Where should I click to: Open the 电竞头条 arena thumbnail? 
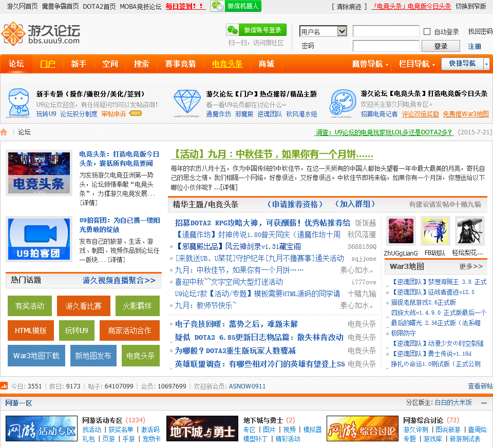click(39, 173)
